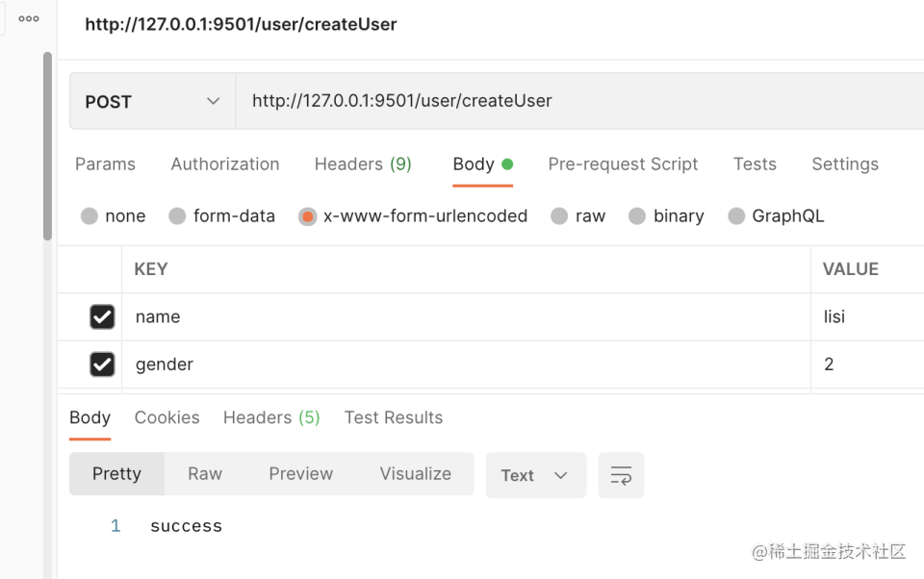The image size is (924, 579).
Task: Switch response view to Visualize
Action: click(x=416, y=474)
